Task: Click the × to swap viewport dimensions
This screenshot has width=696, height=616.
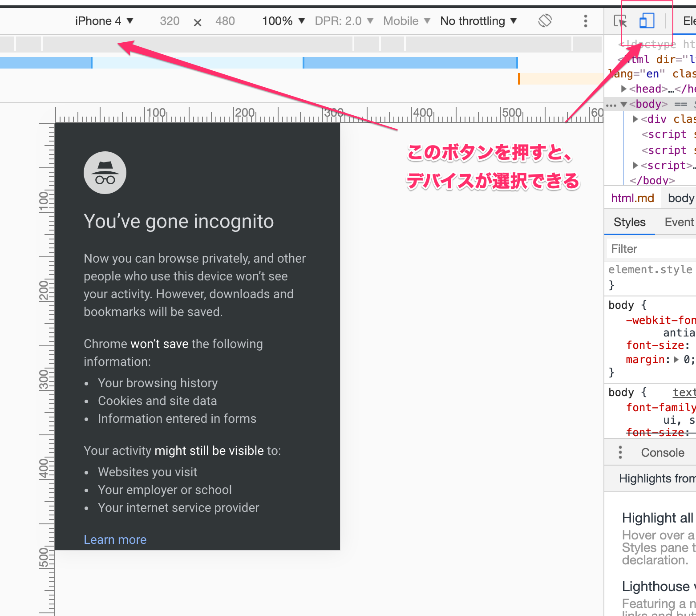Action: (x=197, y=21)
